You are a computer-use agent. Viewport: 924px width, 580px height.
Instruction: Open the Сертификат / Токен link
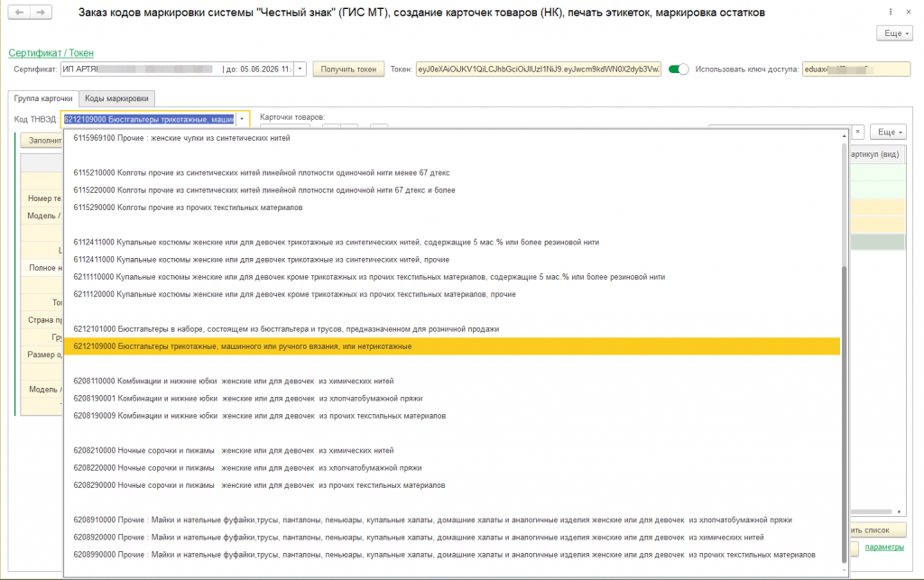click(51, 53)
